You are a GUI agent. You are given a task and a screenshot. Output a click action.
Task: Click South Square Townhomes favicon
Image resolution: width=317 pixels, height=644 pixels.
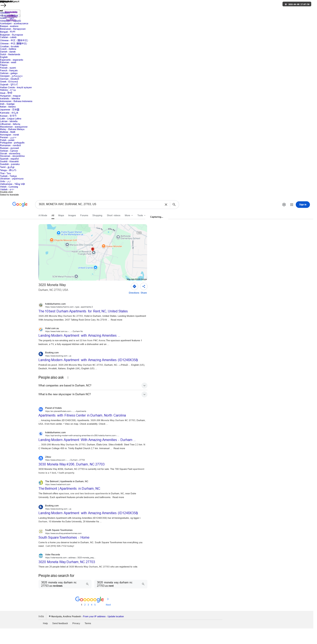pyautogui.click(x=41, y=531)
